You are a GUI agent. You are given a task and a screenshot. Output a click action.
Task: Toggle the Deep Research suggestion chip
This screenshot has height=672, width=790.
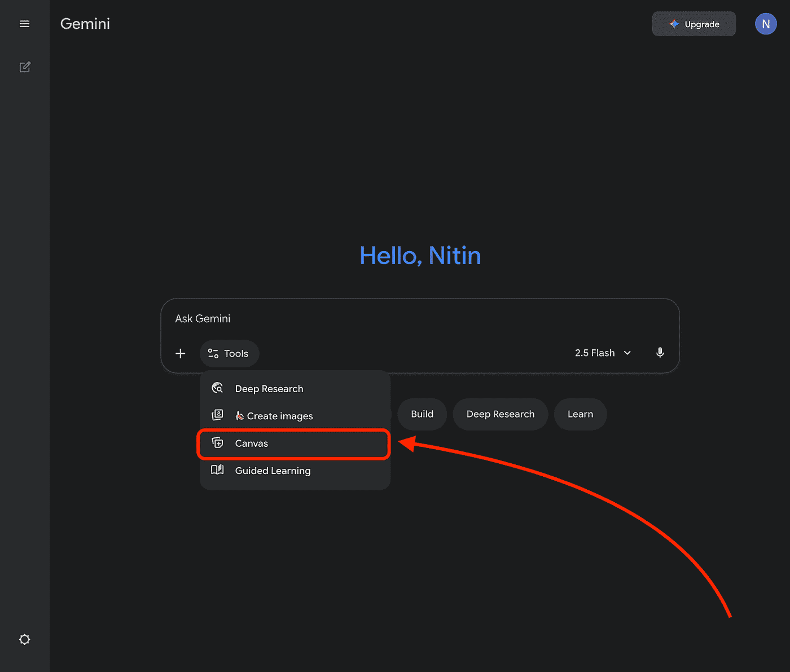[500, 414]
